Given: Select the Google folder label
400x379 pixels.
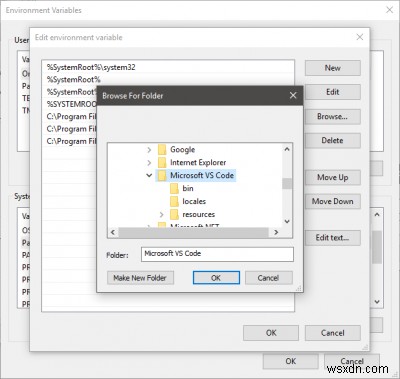Looking at the screenshot, I should click(x=183, y=150).
